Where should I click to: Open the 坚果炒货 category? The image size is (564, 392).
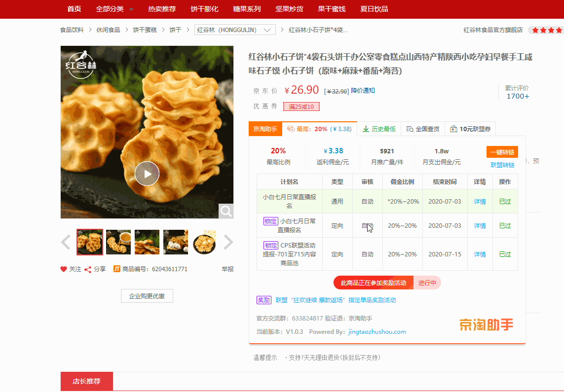click(289, 9)
